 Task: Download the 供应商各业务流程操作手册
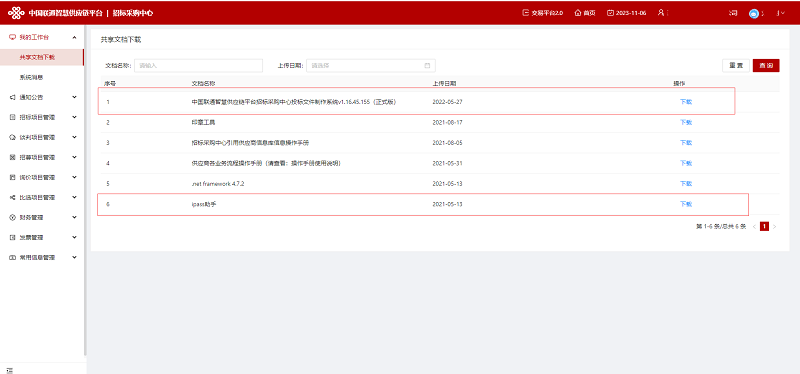(x=686, y=163)
